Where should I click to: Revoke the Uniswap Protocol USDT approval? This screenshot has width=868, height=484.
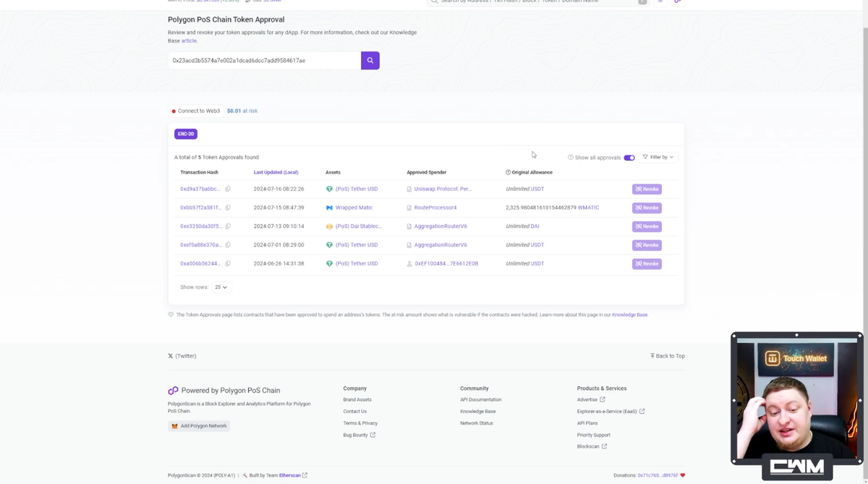[x=647, y=189]
